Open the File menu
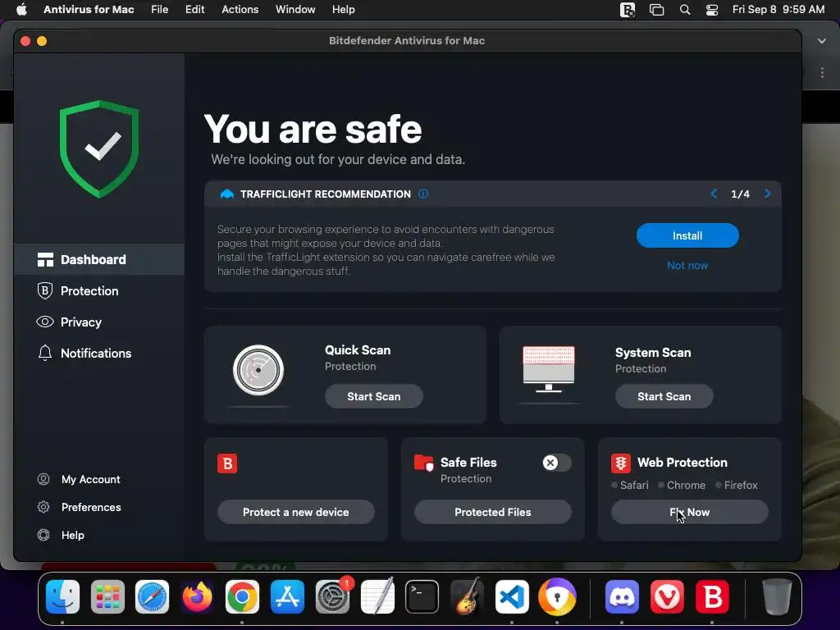 point(160,10)
